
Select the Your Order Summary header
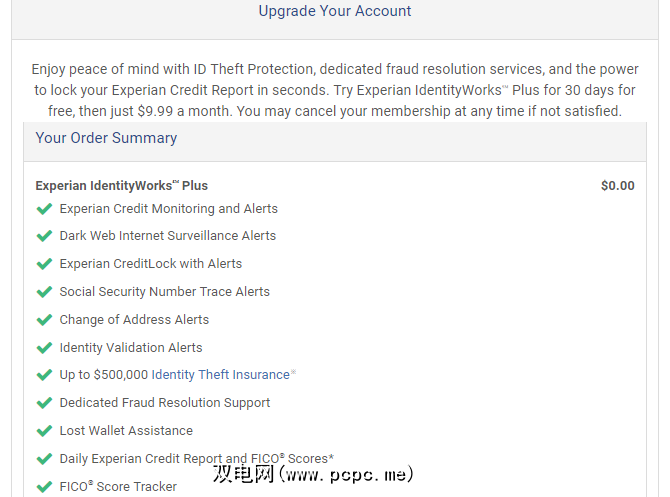coord(106,138)
